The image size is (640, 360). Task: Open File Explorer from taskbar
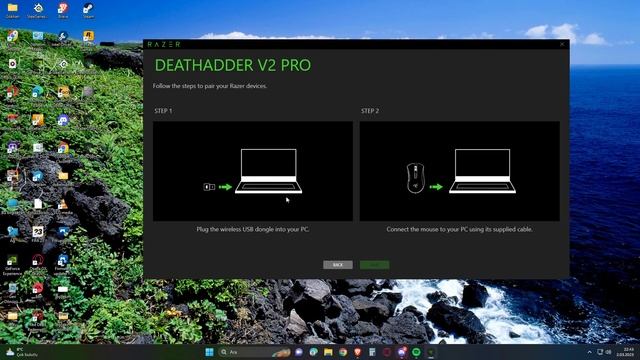click(328, 352)
